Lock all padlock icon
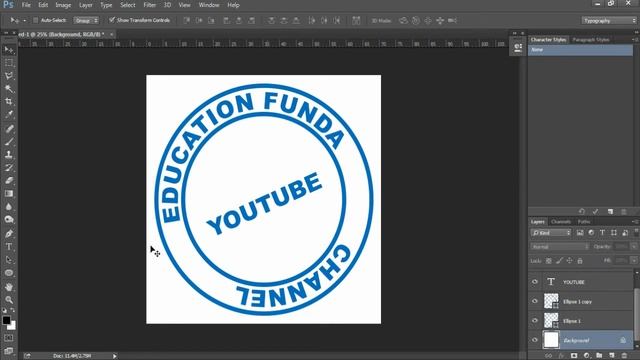Screen dimensions: 640x360 [580, 261]
